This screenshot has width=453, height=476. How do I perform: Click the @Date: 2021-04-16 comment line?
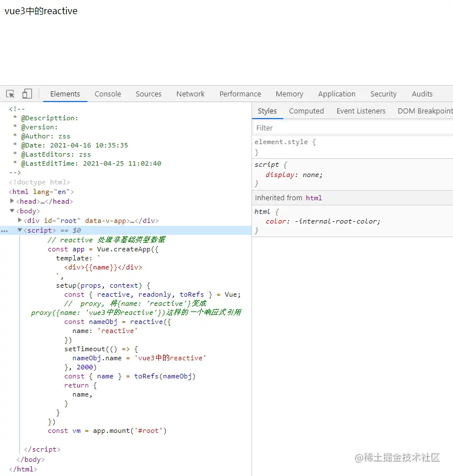70,145
